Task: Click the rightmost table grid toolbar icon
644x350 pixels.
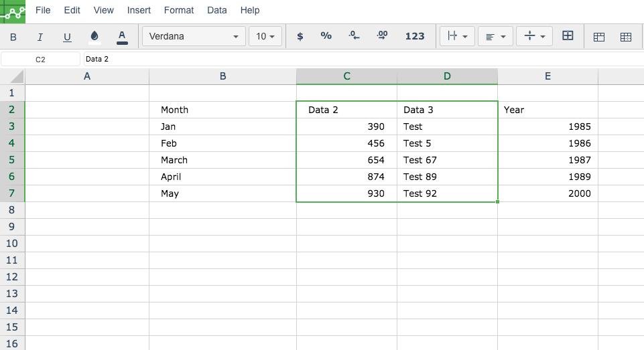Action: coord(626,37)
